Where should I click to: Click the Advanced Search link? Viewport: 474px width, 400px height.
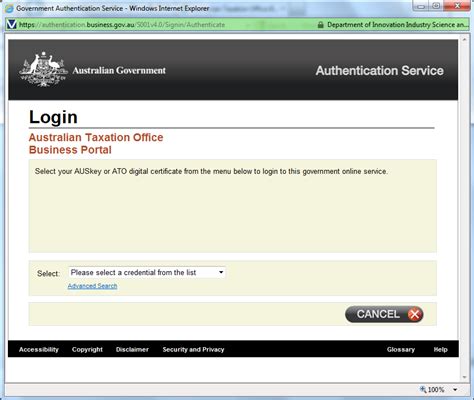pyautogui.click(x=92, y=286)
